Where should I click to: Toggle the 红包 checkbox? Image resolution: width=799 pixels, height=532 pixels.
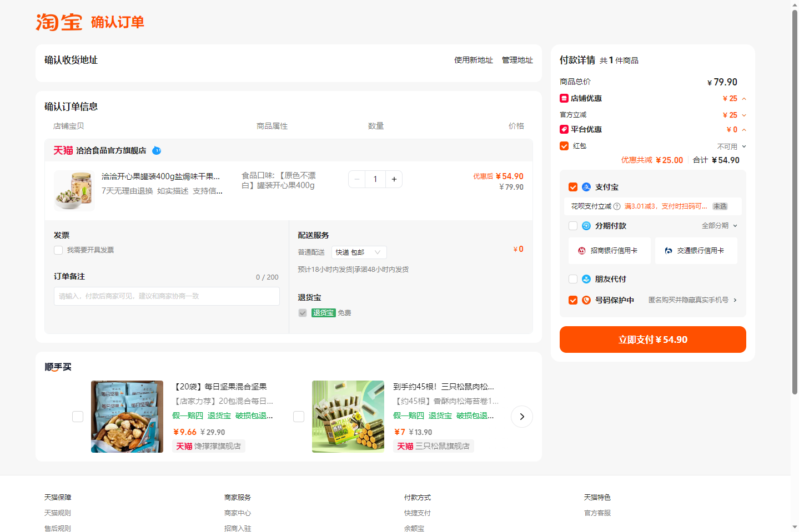tap(564, 146)
